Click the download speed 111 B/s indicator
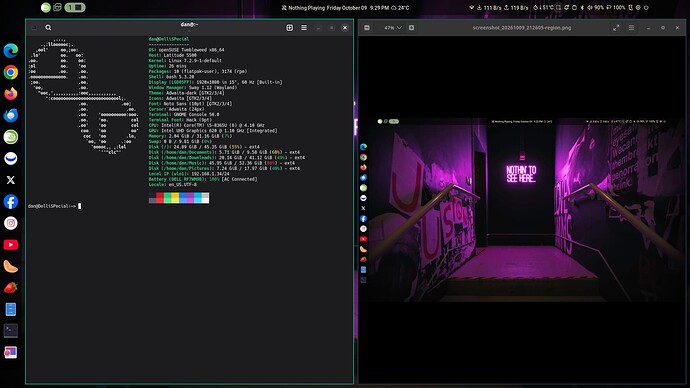Image resolution: width=690 pixels, height=388 pixels. [489, 7]
